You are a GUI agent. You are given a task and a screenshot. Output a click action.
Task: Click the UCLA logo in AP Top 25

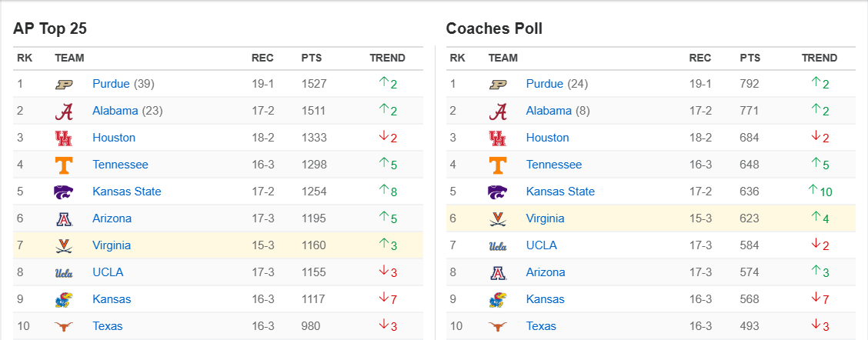point(64,272)
